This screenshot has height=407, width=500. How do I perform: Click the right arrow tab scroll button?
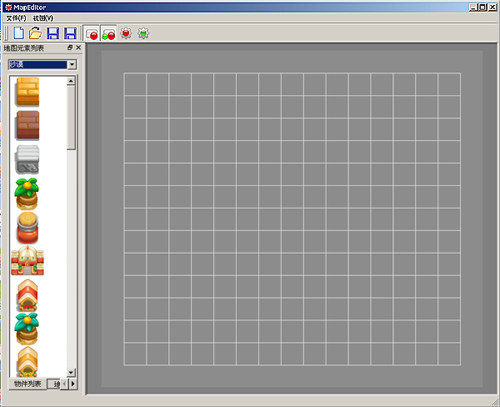point(73,384)
